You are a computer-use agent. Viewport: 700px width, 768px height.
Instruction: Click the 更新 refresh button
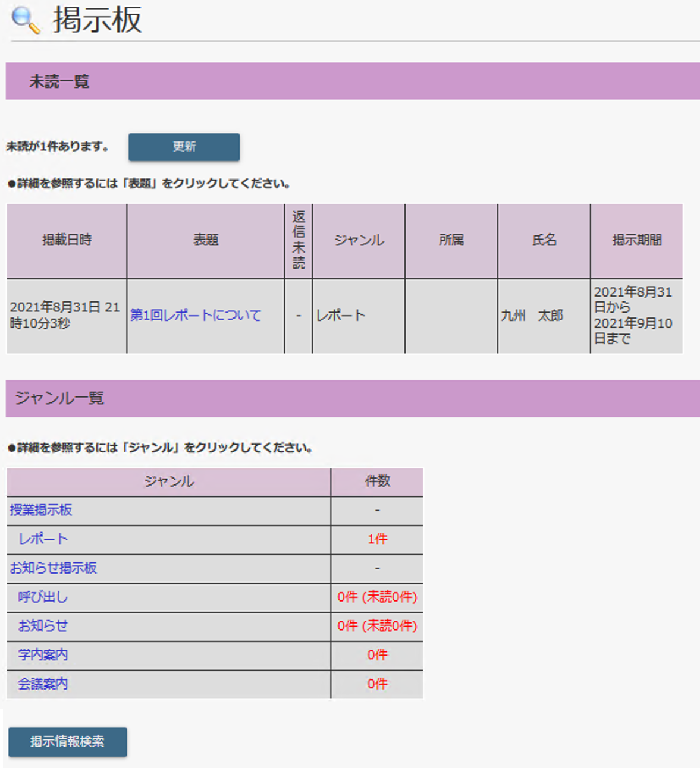click(184, 147)
